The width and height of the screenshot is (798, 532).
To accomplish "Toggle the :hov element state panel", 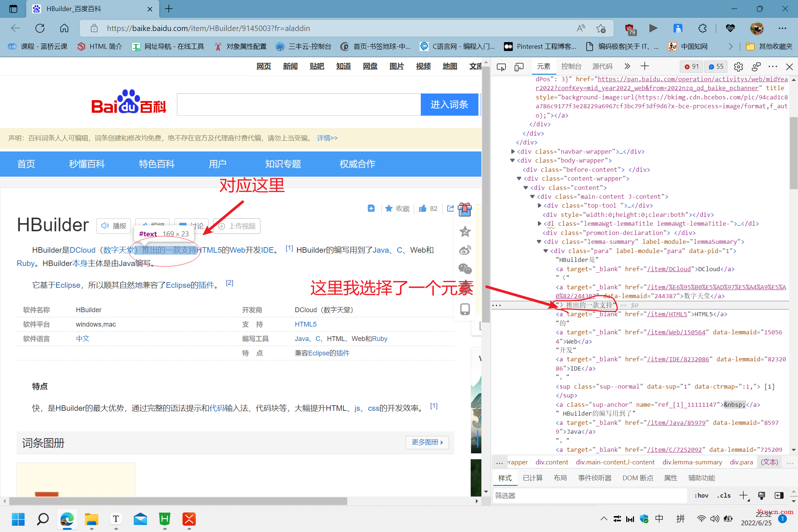I will coord(701,495).
